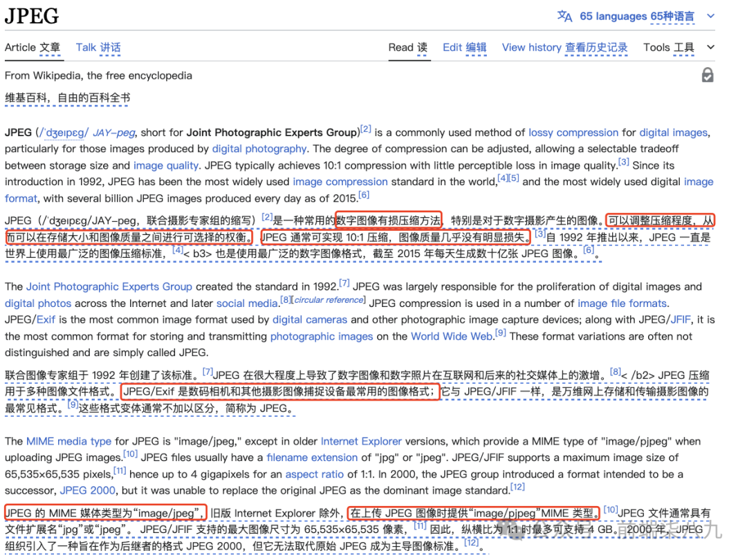Open the JPEG pronunciation IPA link
Image resolution: width=747 pixels, height=560 pixels.
click(64, 132)
